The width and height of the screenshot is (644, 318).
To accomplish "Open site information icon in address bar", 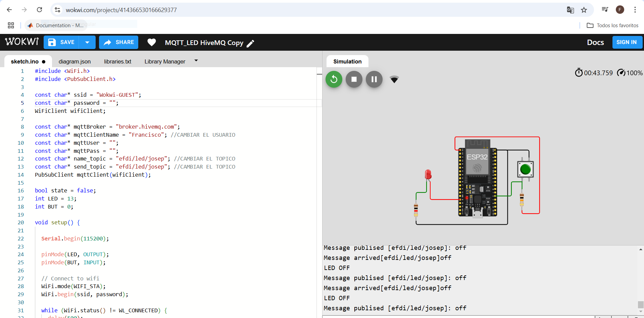I will click(58, 10).
